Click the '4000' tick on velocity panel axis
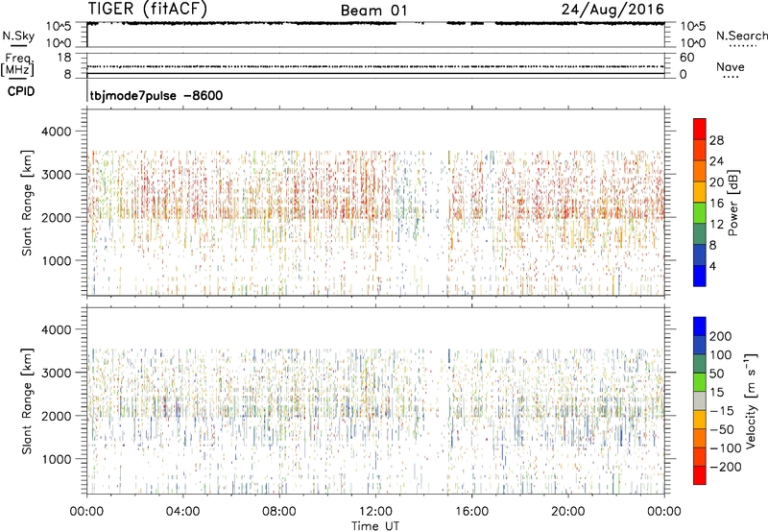 point(57,329)
